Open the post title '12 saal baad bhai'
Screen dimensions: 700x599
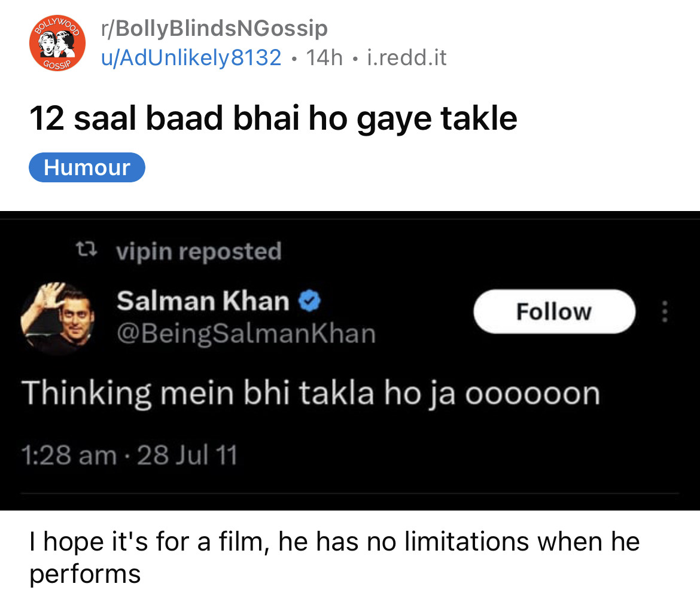click(273, 117)
